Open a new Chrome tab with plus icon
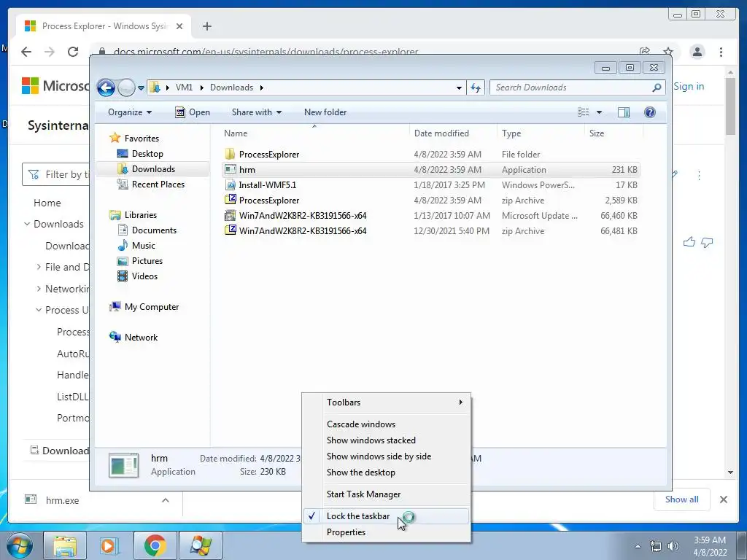This screenshot has width=747, height=560. tap(206, 26)
